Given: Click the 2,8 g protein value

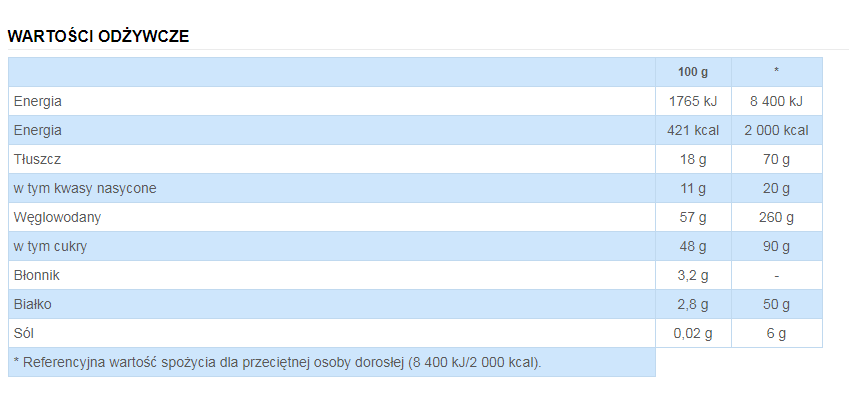Looking at the screenshot, I should click(693, 305).
